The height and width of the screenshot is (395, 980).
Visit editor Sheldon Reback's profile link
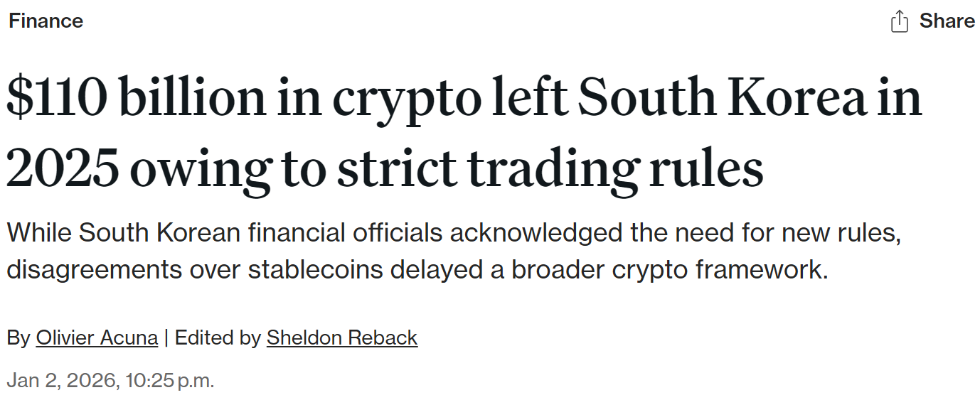[x=341, y=337]
